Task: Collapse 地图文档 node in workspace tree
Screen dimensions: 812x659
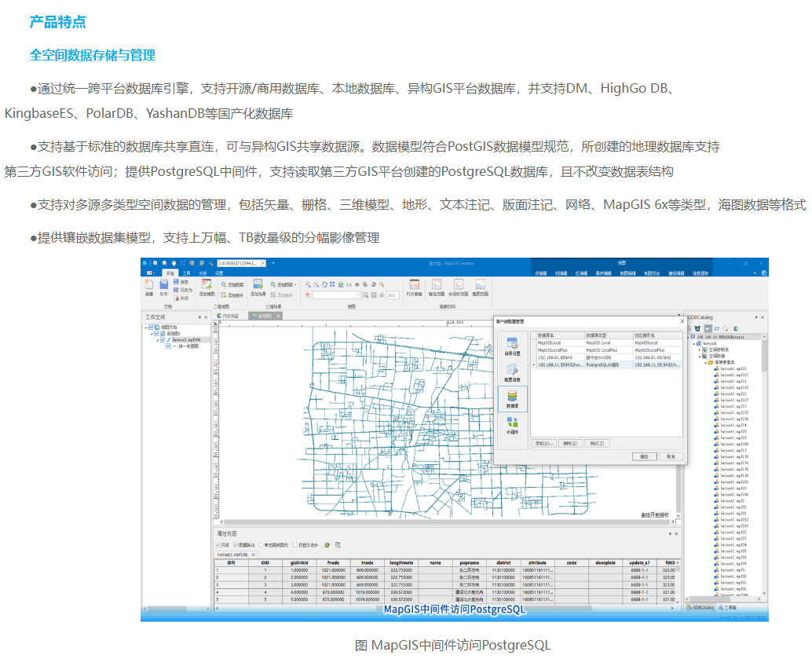Action: pos(145,328)
